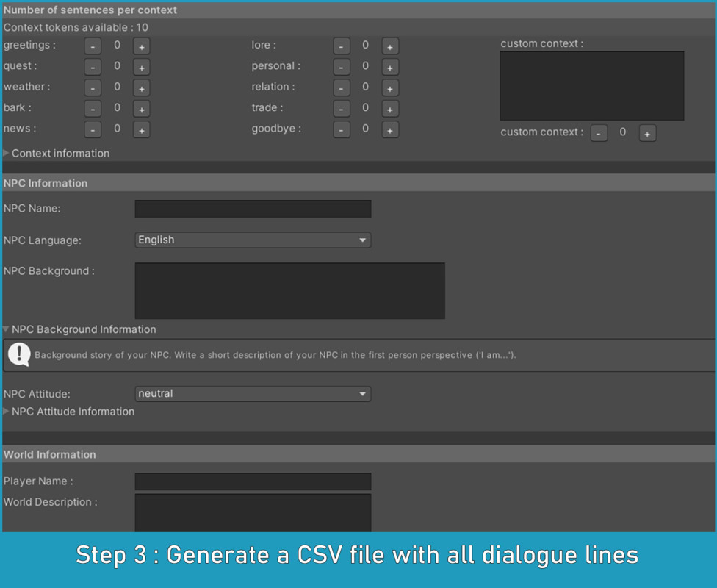The width and height of the screenshot is (717, 588).
Task: Decrement the lore sentence count
Action: 341,45
